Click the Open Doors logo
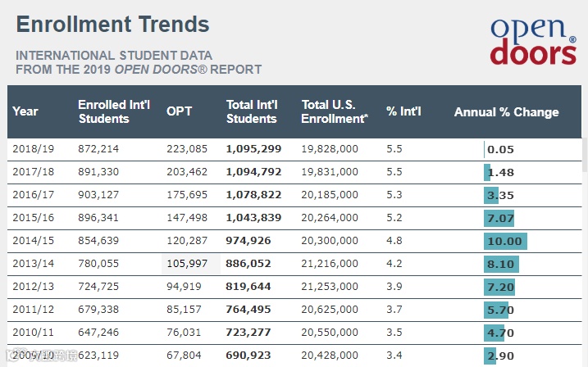The height and width of the screenshot is (367, 588). tap(533, 41)
